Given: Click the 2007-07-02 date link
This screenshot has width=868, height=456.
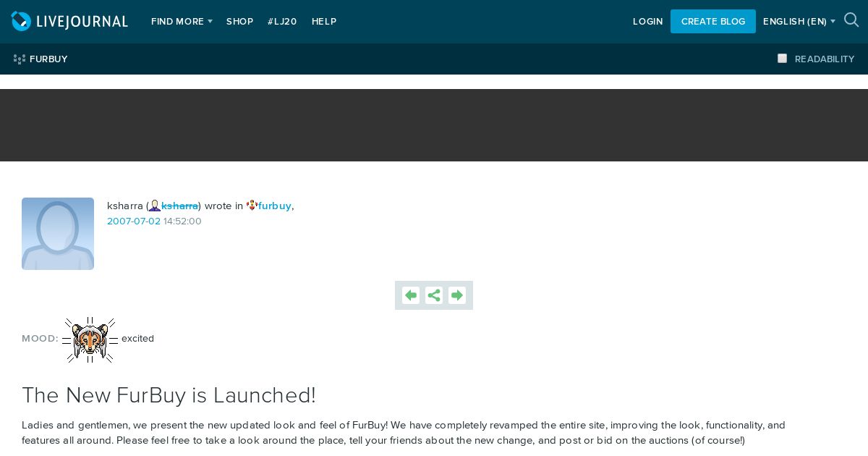Looking at the screenshot, I should pos(134,221).
